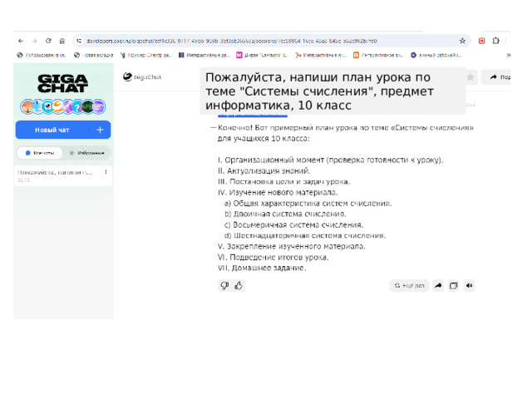The image size is (532, 399).
Task: Like the answer with thumbs up
Action: coord(239,286)
